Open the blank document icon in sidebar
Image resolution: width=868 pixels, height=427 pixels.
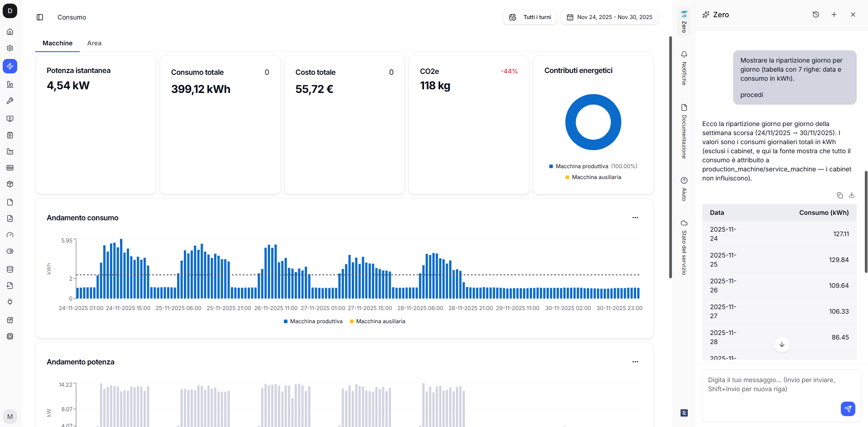(x=10, y=202)
